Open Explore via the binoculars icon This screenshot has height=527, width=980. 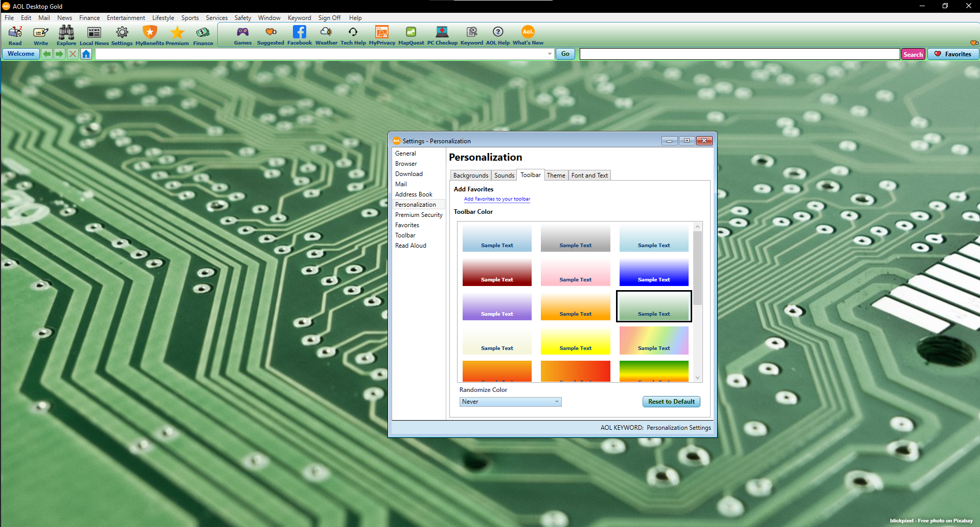pyautogui.click(x=66, y=35)
